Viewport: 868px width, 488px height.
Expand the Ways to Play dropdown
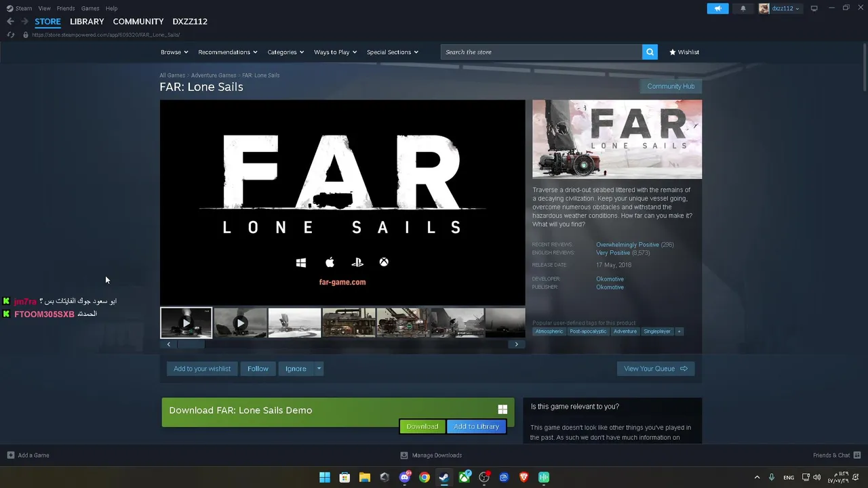pos(335,52)
